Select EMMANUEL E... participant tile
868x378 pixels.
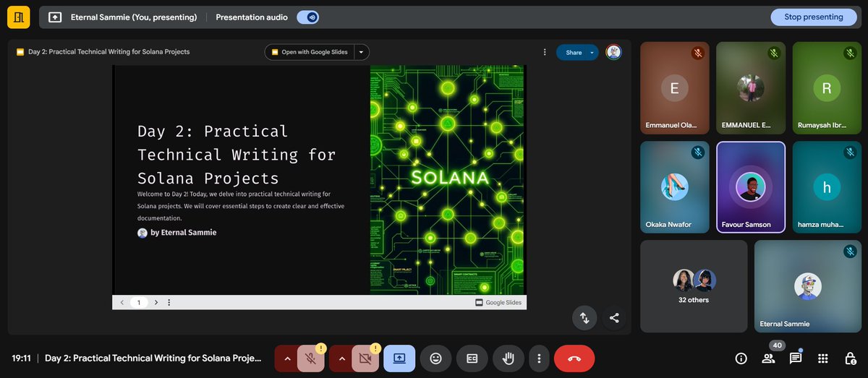coord(751,88)
